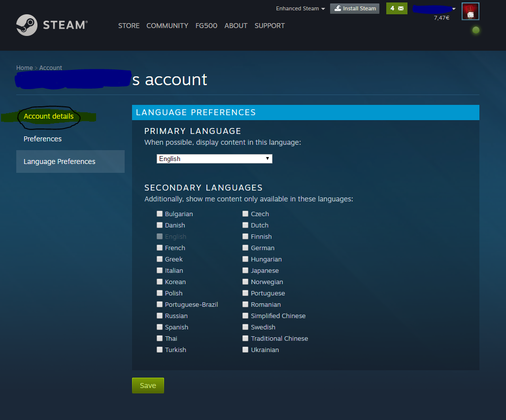
Task: Click the user avatar thumbnail
Action: point(470,11)
